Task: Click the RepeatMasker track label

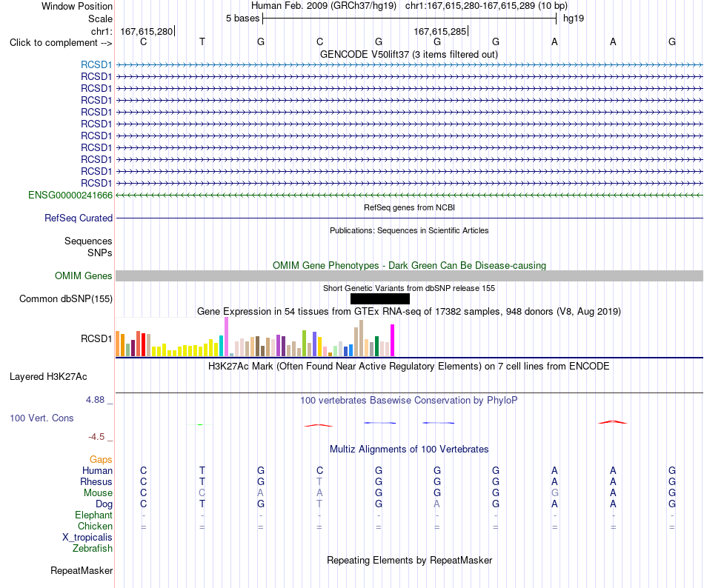Action: click(82, 570)
